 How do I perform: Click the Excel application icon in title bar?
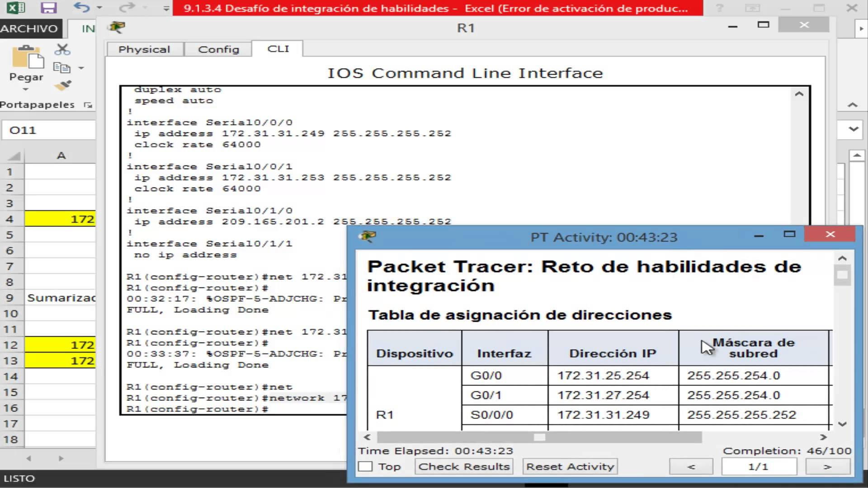coord(16,8)
